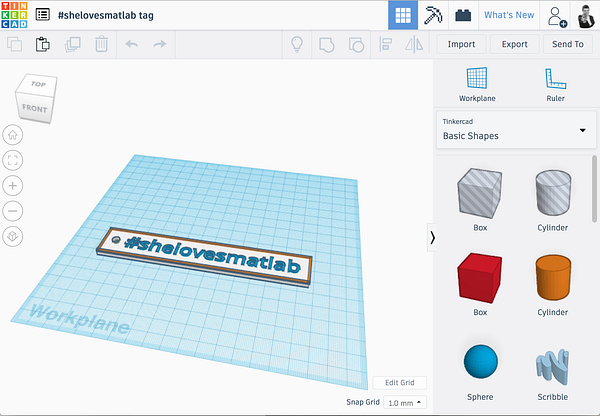Select the small hole cylinder on tag

[x=115, y=240]
